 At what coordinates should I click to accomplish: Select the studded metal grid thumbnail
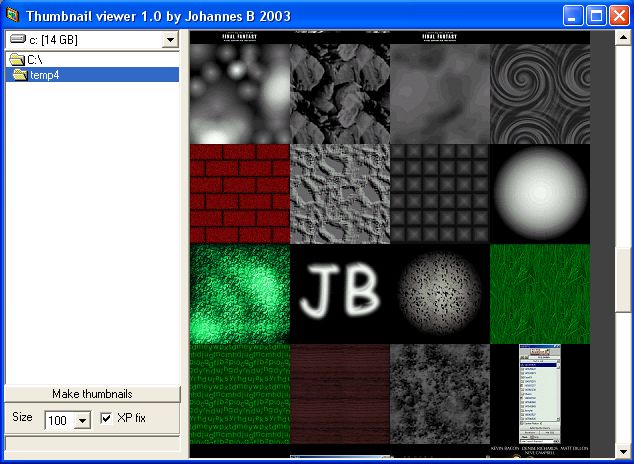click(440, 194)
